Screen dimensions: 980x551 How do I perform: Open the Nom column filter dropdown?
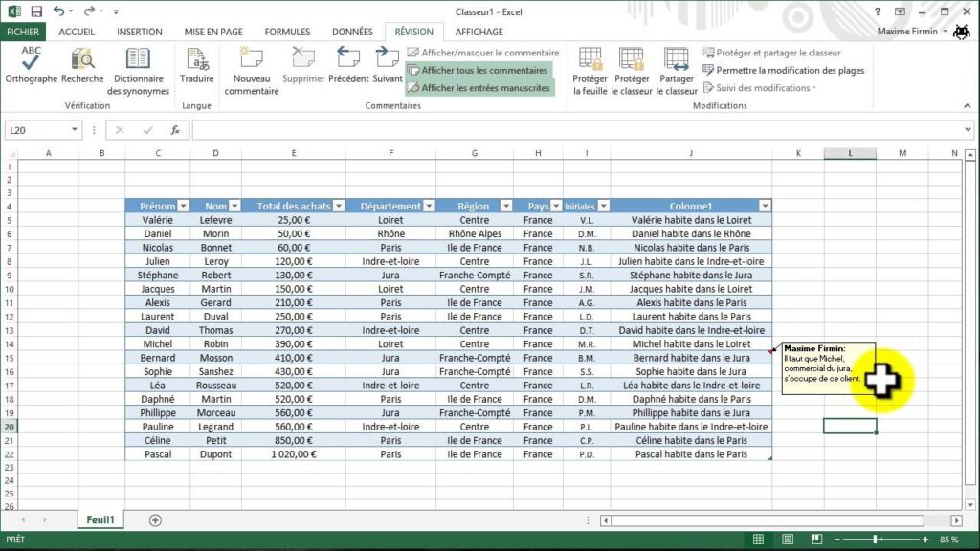(234, 206)
